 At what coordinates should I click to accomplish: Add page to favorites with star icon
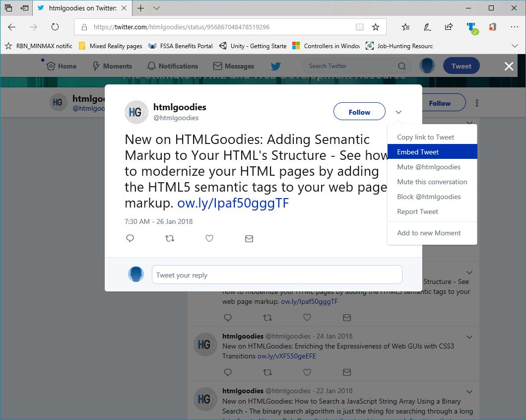376,27
